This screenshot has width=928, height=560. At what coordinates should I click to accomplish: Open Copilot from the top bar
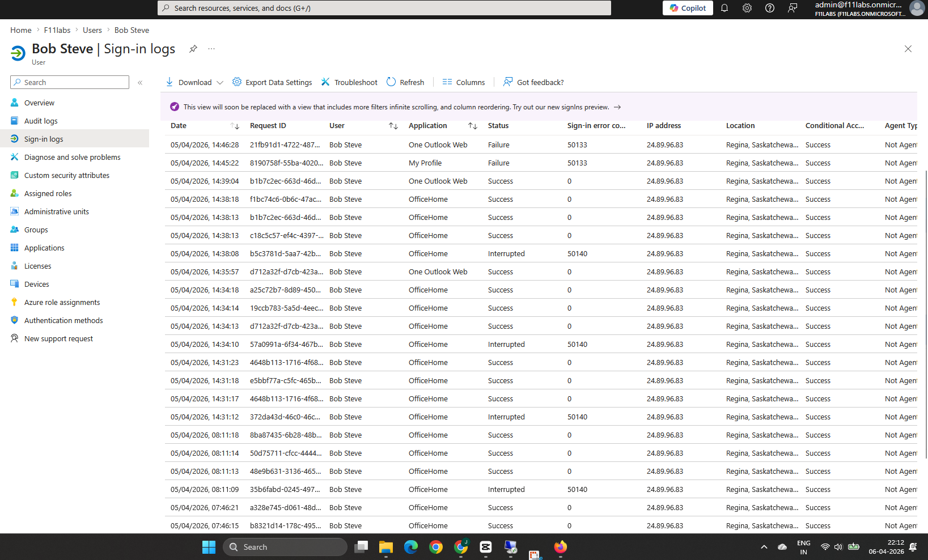[x=687, y=8]
